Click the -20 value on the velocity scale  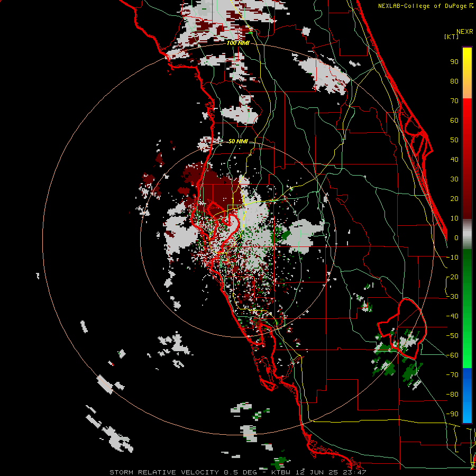click(452, 277)
